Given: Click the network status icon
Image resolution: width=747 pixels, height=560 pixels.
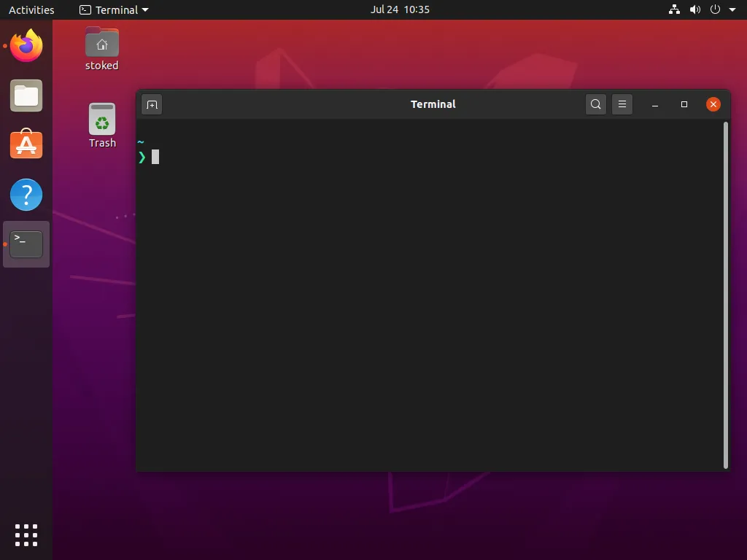Looking at the screenshot, I should point(674,9).
